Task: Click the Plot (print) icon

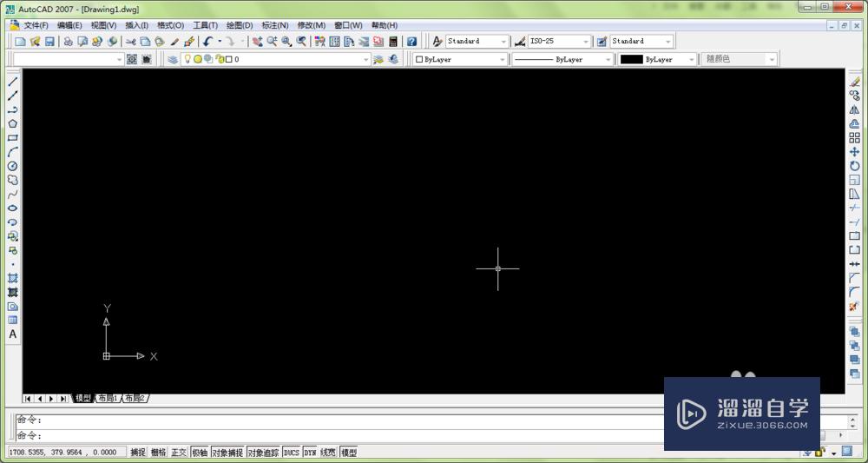Action: click(x=68, y=42)
